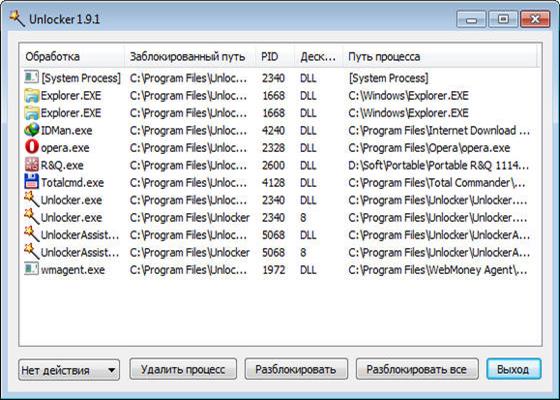Click the R&Q.exe red icon
560x400 pixels.
(x=31, y=164)
